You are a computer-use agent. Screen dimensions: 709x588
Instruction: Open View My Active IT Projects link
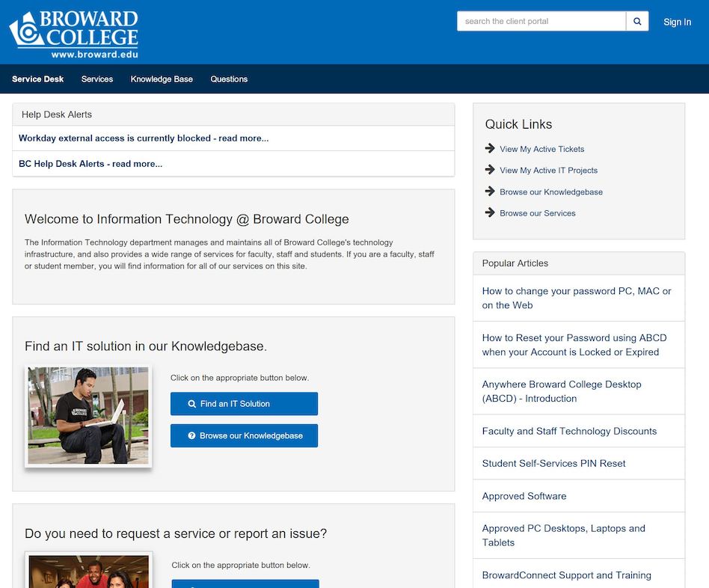pyautogui.click(x=548, y=170)
